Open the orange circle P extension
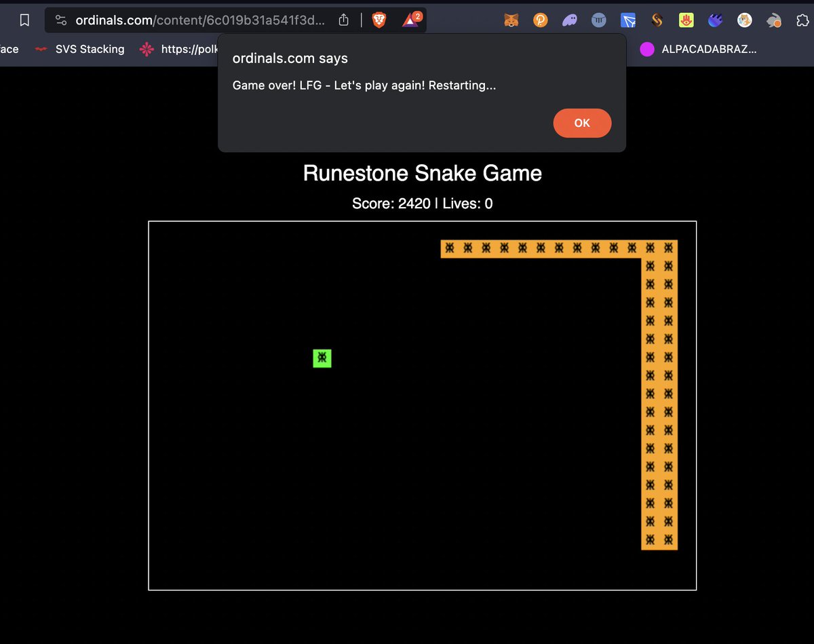 [540, 20]
